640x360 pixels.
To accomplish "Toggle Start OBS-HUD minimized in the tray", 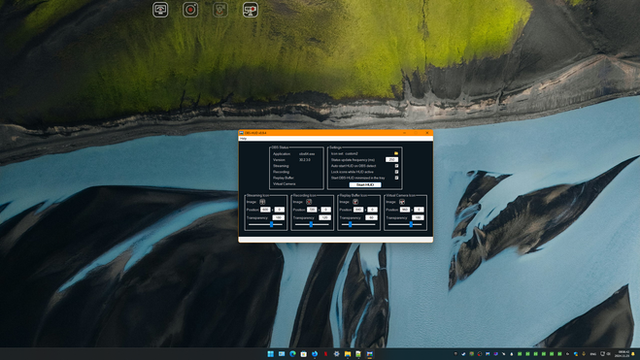I will point(396,178).
